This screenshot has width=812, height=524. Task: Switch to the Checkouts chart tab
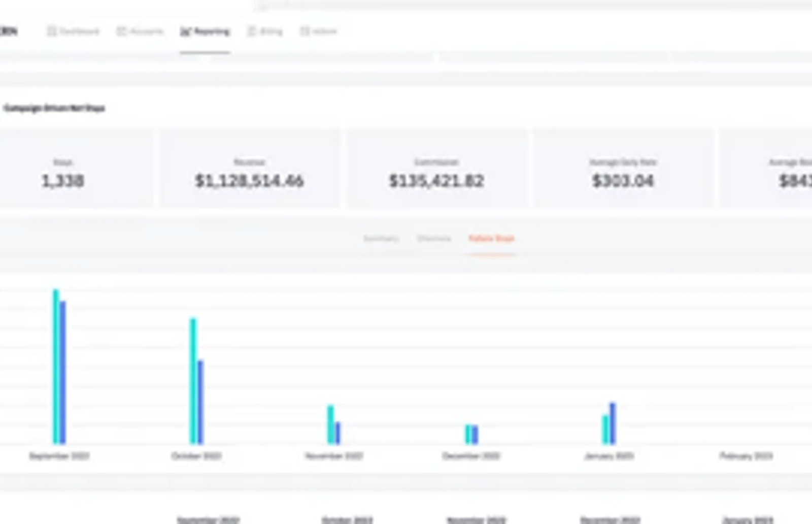tap(434, 238)
